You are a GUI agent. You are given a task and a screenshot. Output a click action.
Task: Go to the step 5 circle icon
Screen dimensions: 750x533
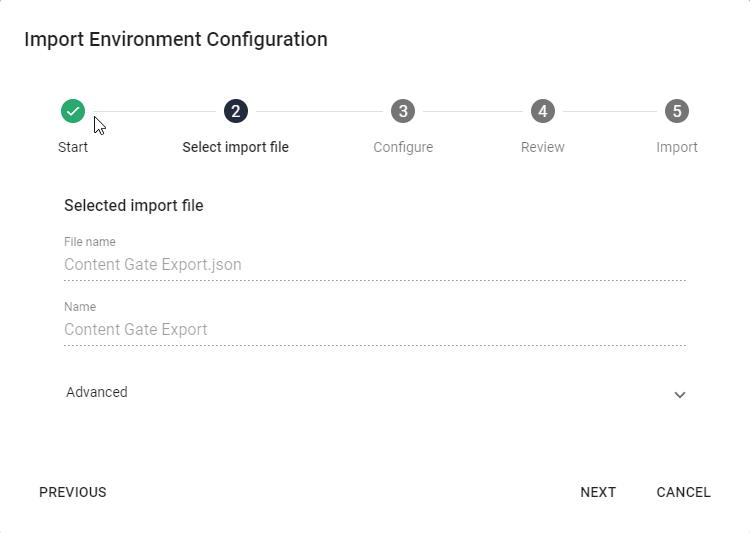pos(677,111)
